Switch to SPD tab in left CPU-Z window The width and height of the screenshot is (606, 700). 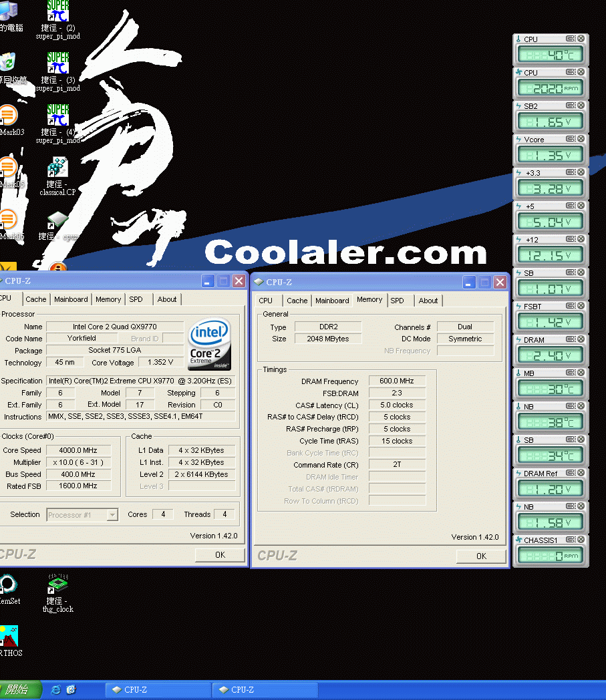click(136, 299)
